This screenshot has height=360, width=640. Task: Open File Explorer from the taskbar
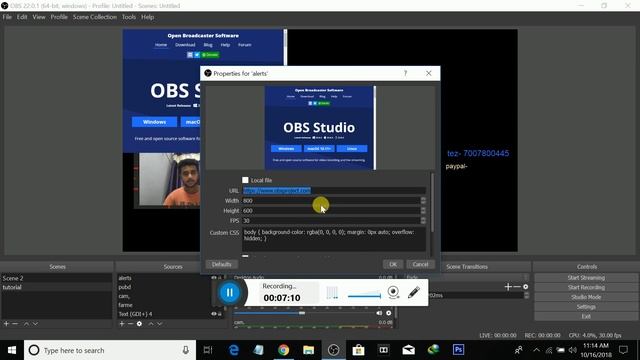(x=309, y=350)
